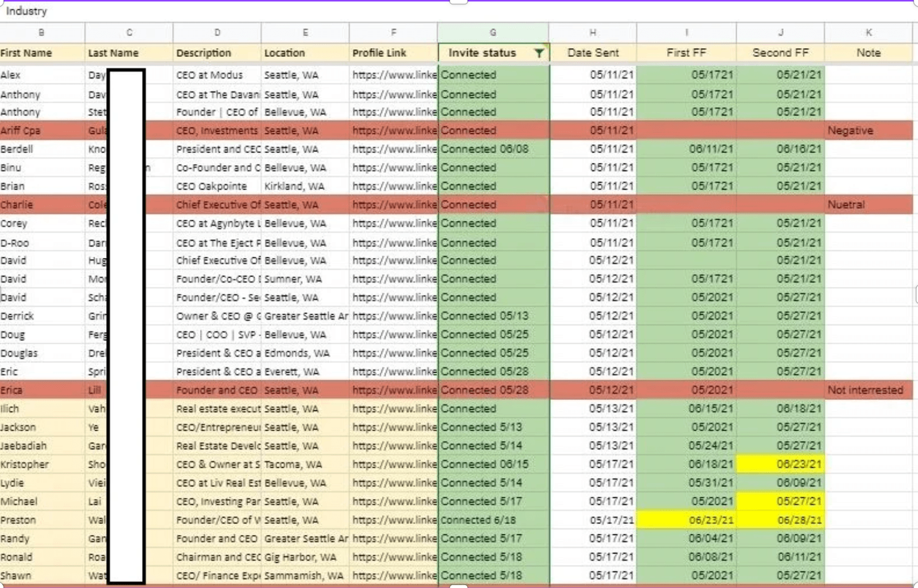Click the Second FF header cell
918x588 pixels.
780,53
